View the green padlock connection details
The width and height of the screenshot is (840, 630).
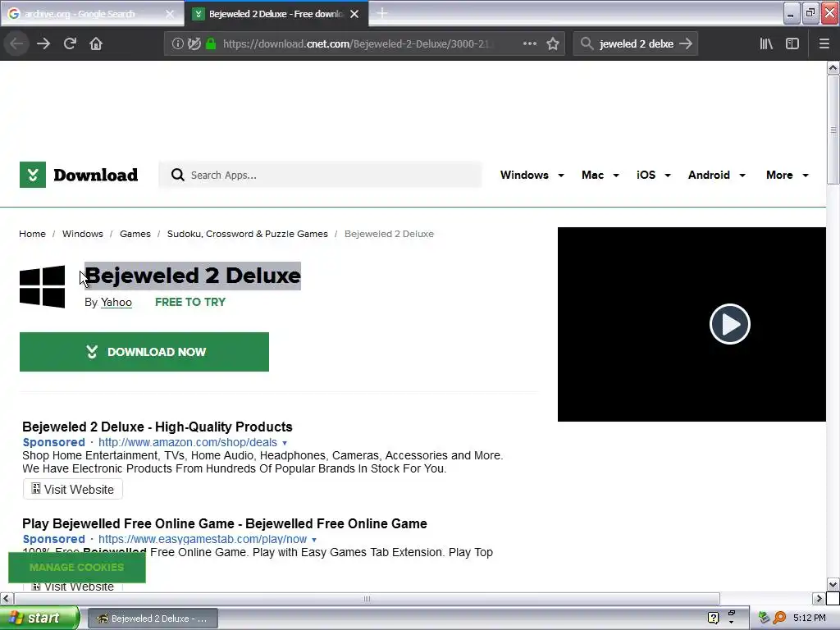pyautogui.click(x=211, y=43)
